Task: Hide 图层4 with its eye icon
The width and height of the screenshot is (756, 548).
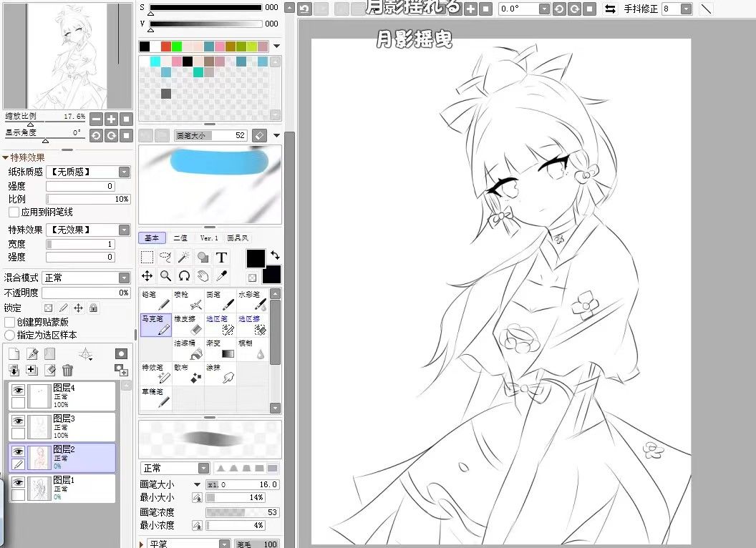Action: pos(19,390)
